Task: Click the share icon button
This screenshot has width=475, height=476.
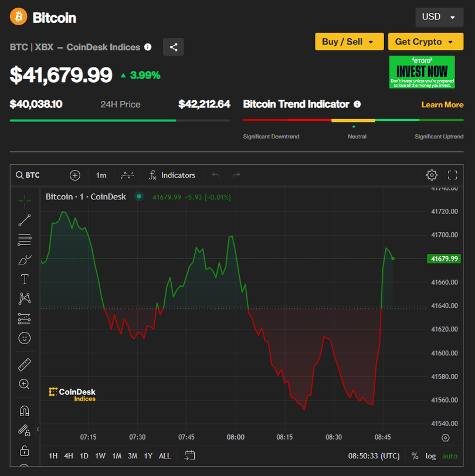Action: coord(173,47)
